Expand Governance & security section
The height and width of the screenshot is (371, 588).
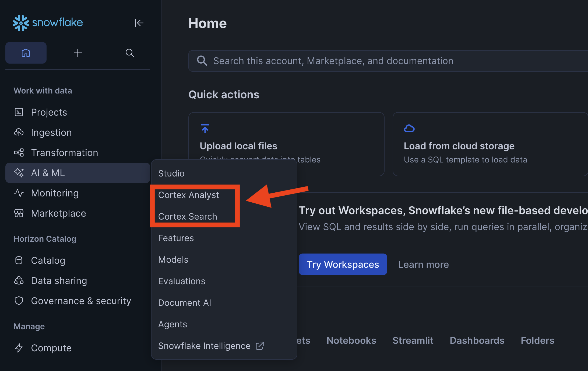81,301
